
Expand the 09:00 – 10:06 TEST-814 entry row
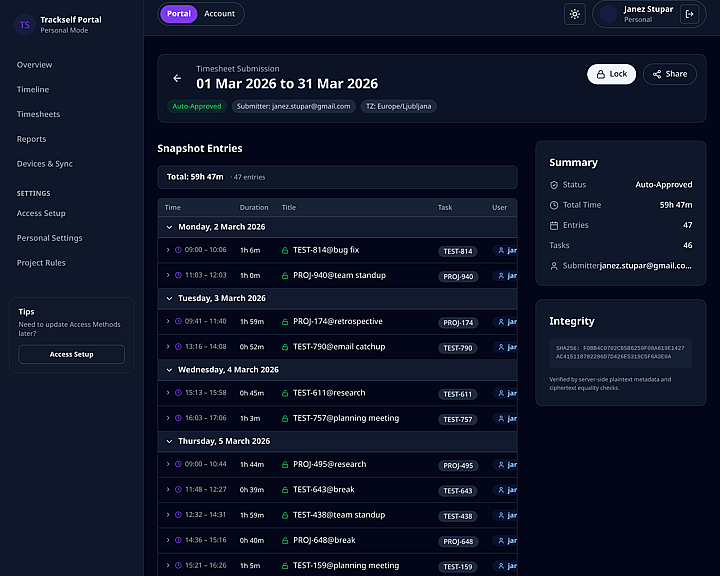pyautogui.click(x=168, y=250)
